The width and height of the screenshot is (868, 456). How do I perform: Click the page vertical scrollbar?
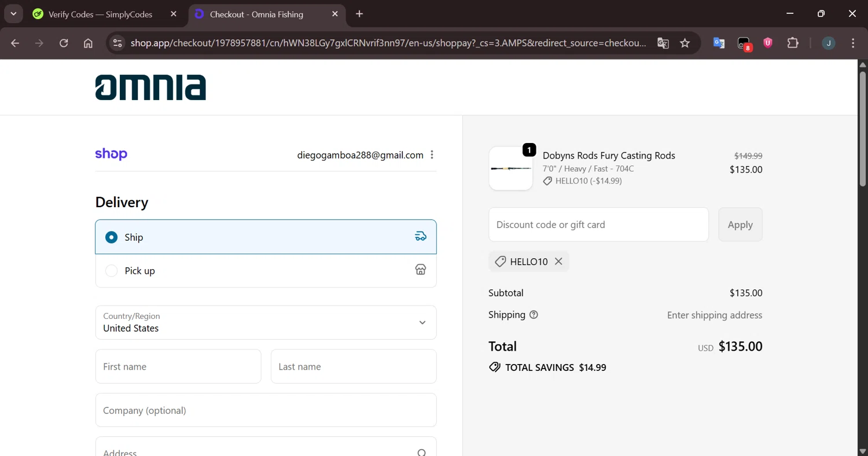862,128
